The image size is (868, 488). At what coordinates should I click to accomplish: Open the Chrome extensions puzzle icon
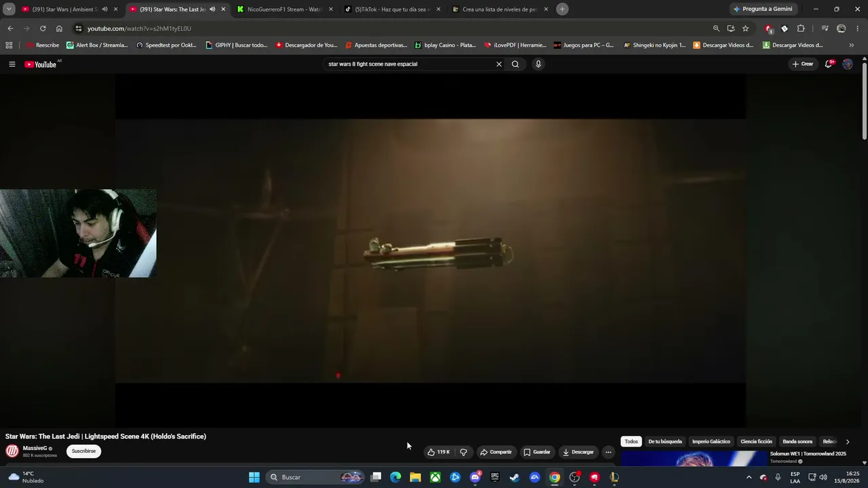(x=801, y=28)
